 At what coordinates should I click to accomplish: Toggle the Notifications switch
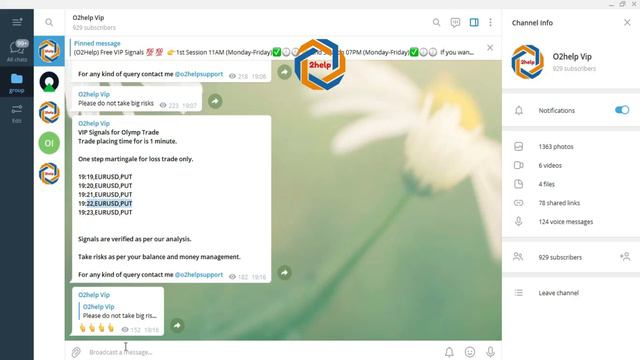tap(622, 110)
